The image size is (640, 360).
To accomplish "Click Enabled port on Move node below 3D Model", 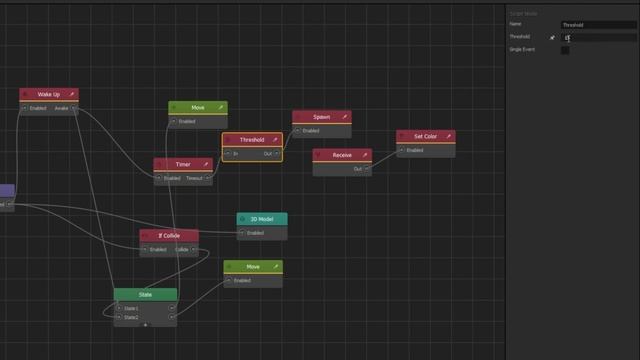I will [x=229, y=280].
